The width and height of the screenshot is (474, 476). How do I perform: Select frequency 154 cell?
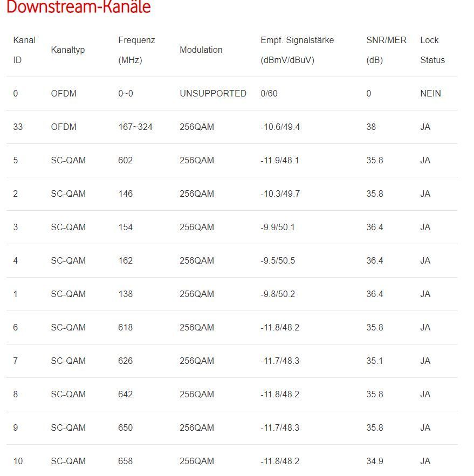pyautogui.click(x=126, y=227)
